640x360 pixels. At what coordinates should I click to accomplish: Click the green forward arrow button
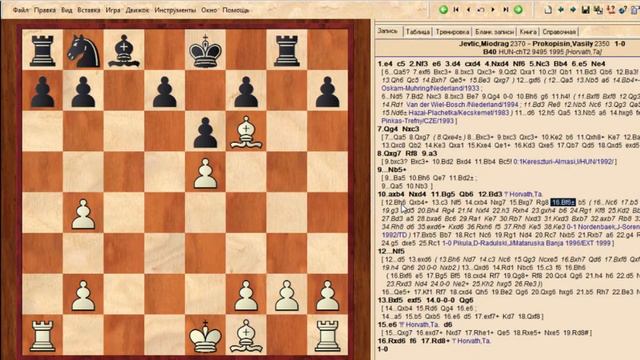(518, 9)
